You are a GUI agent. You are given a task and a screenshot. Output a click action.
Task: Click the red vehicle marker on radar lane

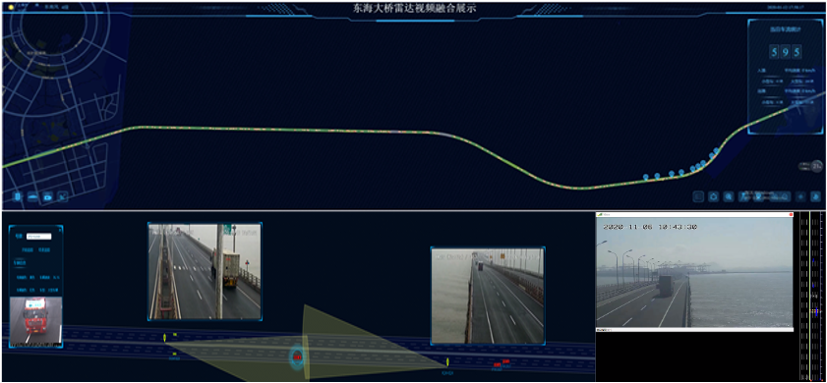(x=297, y=358)
